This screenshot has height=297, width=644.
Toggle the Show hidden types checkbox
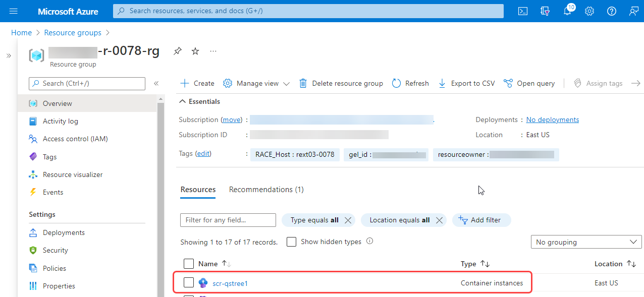[x=291, y=242]
